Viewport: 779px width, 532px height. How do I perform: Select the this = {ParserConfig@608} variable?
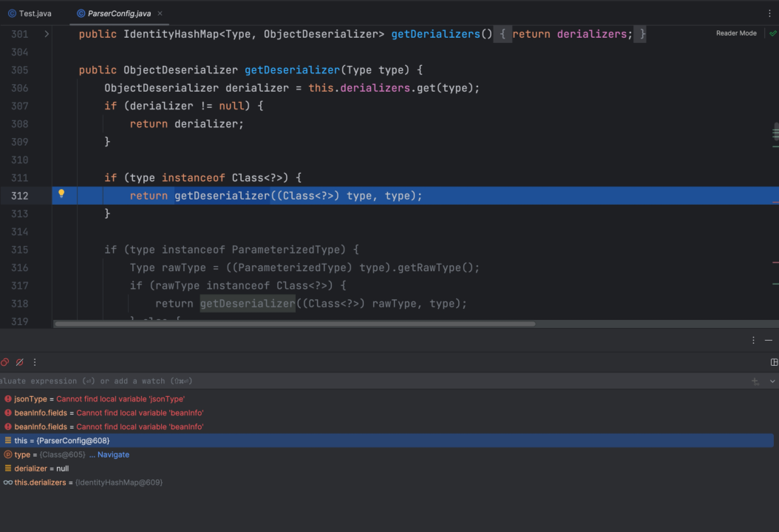point(387,440)
